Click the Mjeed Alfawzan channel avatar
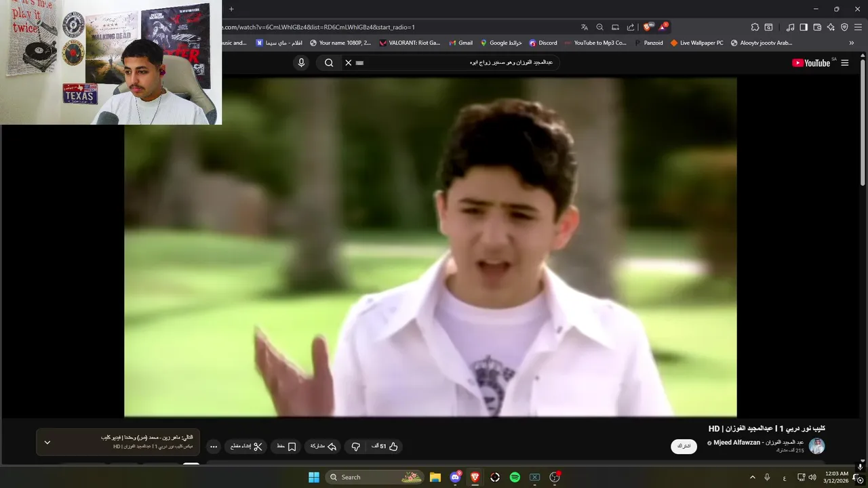 click(x=817, y=446)
